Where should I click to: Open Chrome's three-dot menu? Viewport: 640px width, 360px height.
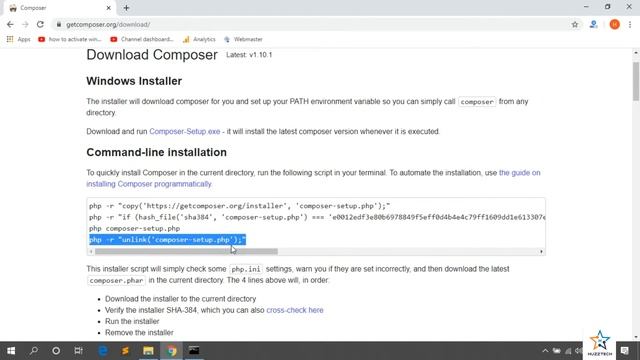click(630, 24)
